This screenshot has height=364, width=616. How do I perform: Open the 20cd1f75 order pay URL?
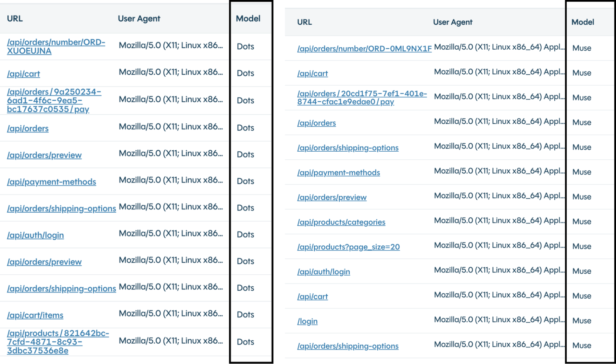(x=362, y=98)
